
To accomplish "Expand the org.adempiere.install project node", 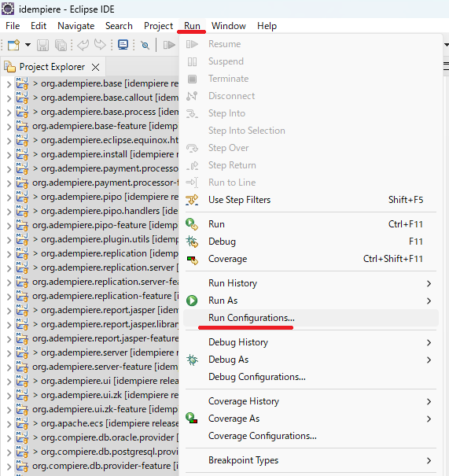I will pyautogui.click(x=9, y=155).
